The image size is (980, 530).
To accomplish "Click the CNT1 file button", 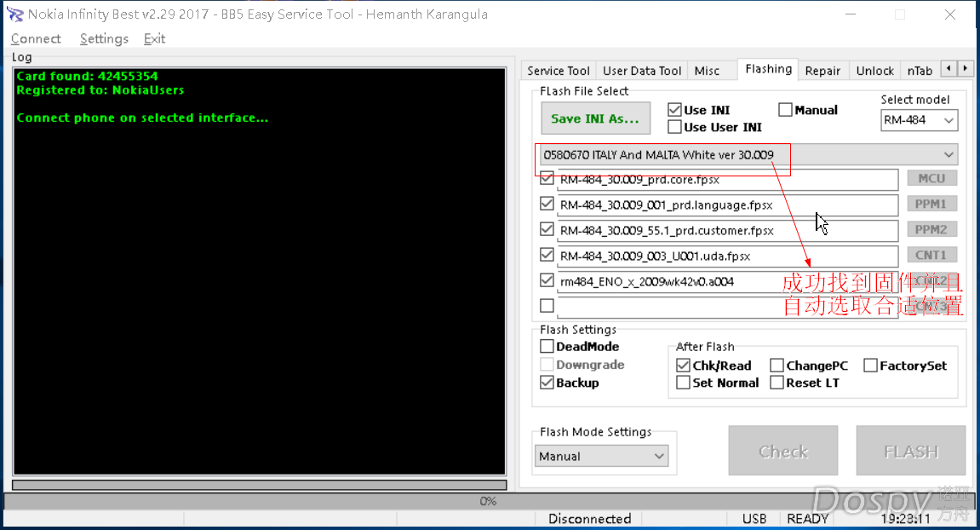I will [931, 256].
